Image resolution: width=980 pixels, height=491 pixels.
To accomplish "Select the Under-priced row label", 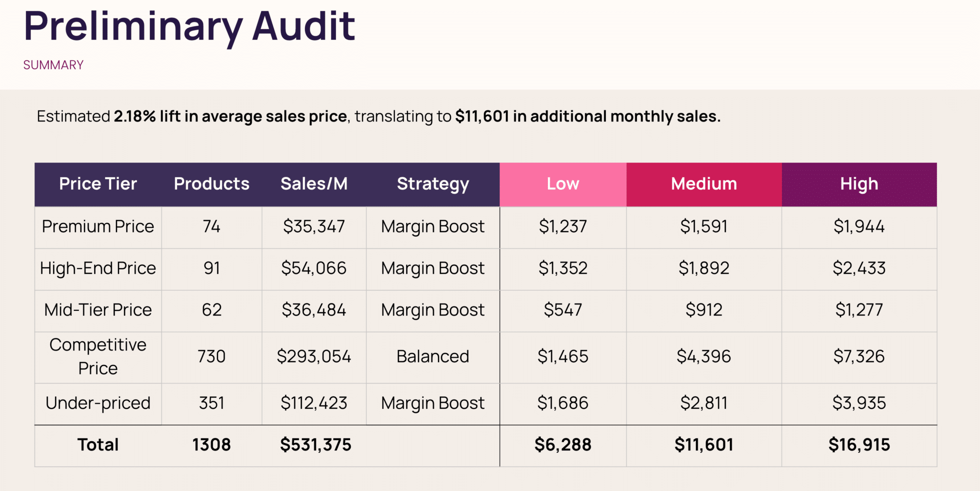I will (98, 403).
